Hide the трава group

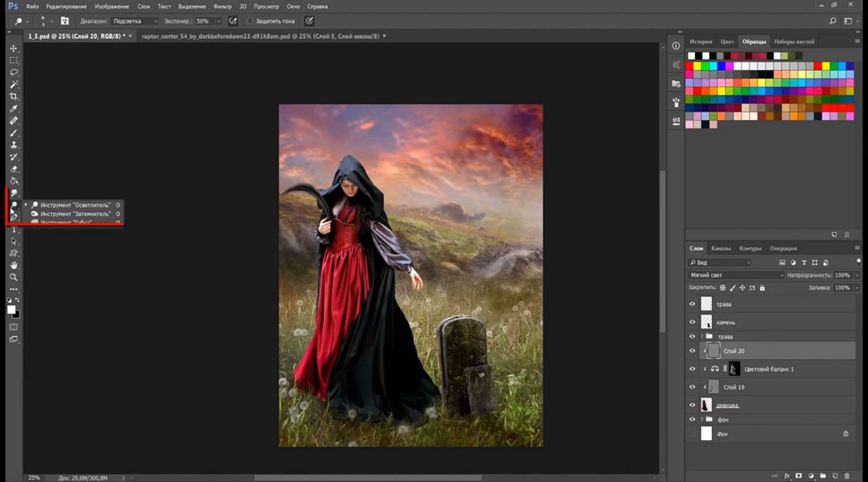[693, 337]
